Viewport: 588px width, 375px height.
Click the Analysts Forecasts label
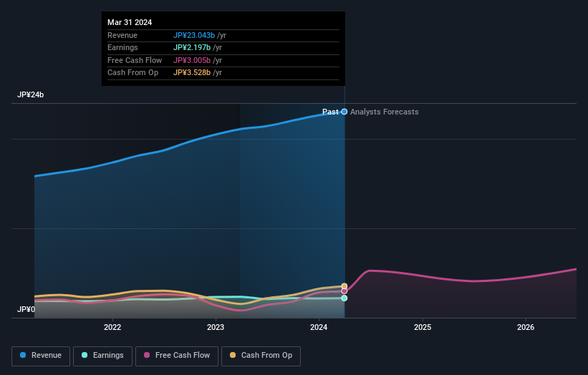(x=385, y=112)
